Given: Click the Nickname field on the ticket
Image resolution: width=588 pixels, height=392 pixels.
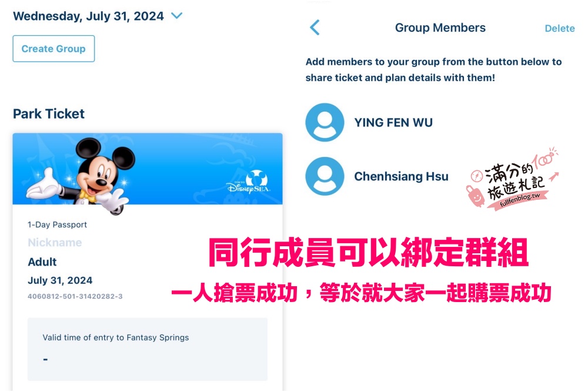Looking at the screenshot, I should pos(55,243).
